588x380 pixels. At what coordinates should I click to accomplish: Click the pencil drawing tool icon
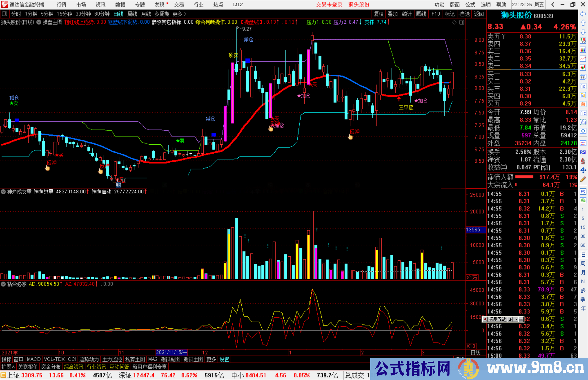click(x=583, y=179)
